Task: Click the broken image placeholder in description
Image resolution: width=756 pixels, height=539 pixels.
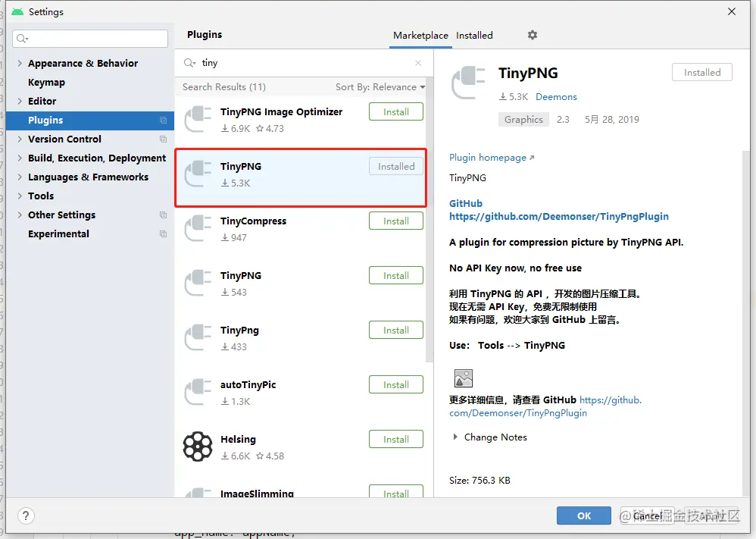Action: pyautogui.click(x=464, y=378)
